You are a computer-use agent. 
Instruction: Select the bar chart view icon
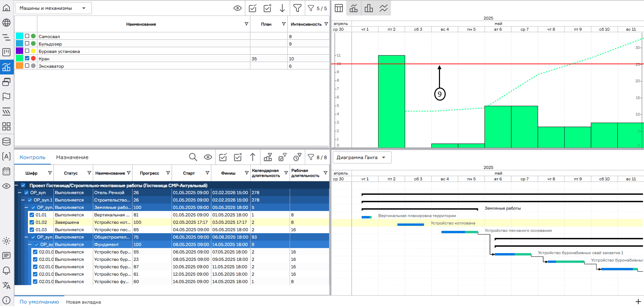(x=369, y=8)
